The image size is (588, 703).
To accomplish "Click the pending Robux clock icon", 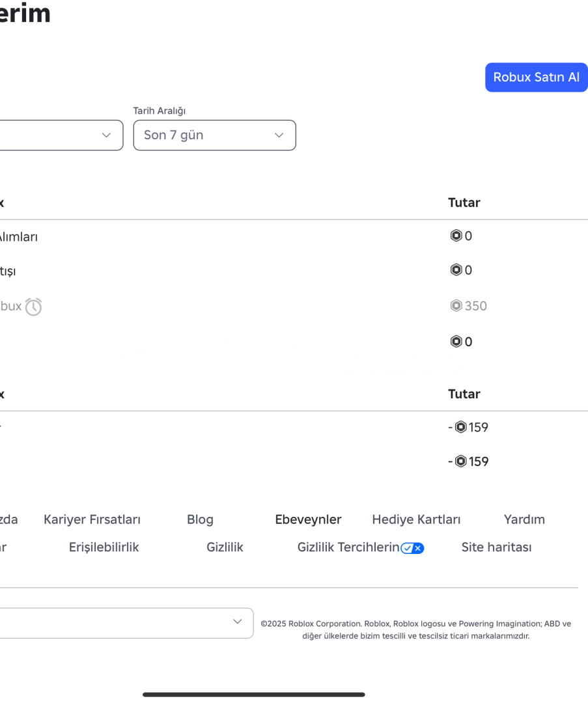I will (33, 307).
